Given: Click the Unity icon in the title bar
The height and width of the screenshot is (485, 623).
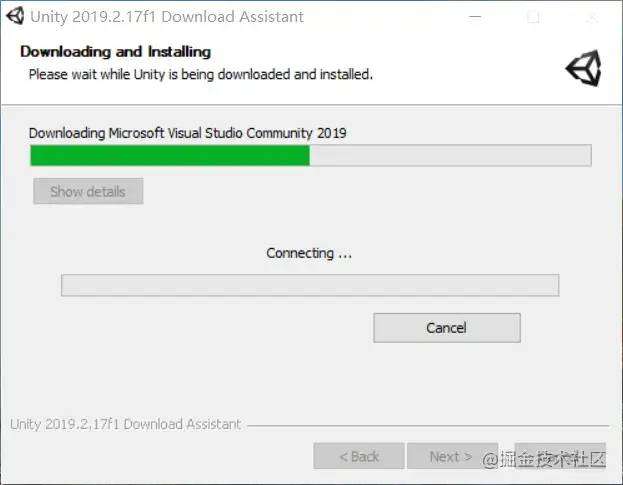Looking at the screenshot, I should pyautogui.click(x=15, y=16).
